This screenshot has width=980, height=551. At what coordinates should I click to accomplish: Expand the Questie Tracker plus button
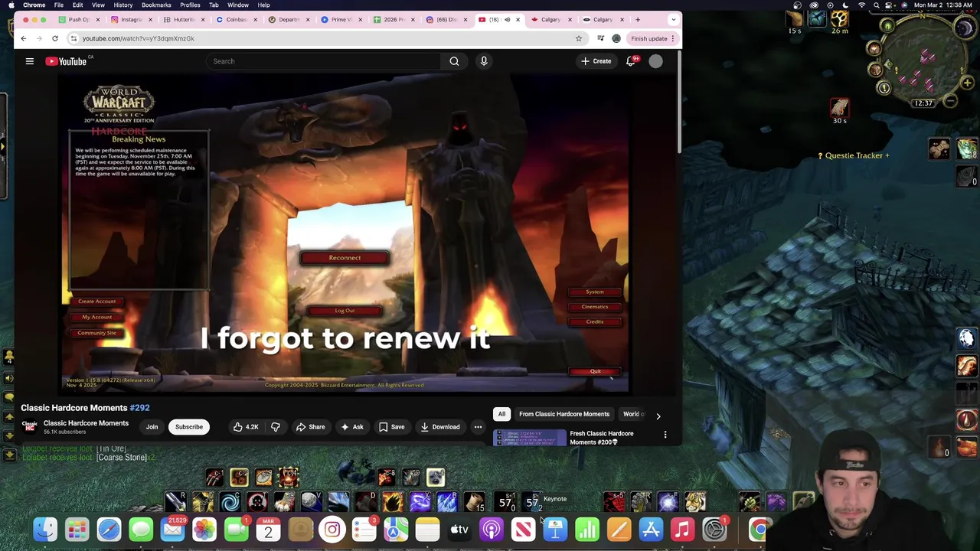tap(887, 155)
